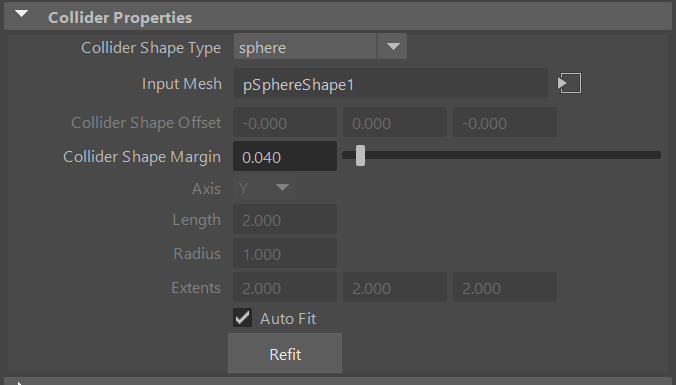Screen dimensions: 676x385
Task: Select the sphere shape type combo box
Action: [x=320, y=47]
